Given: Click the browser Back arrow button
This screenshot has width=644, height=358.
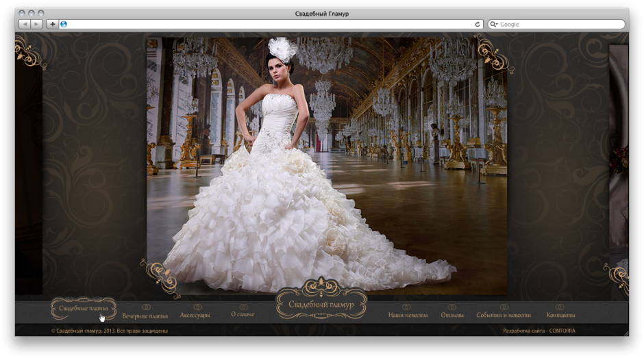Looking at the screenshot, I should [x=25, y=24].
